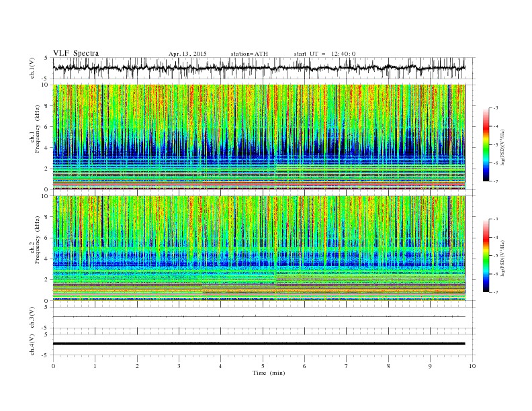Image resolution: width=532 pixels, height=411 pixels.
Task: Click the "5" tick on the time axis
Action: [263, 366]
